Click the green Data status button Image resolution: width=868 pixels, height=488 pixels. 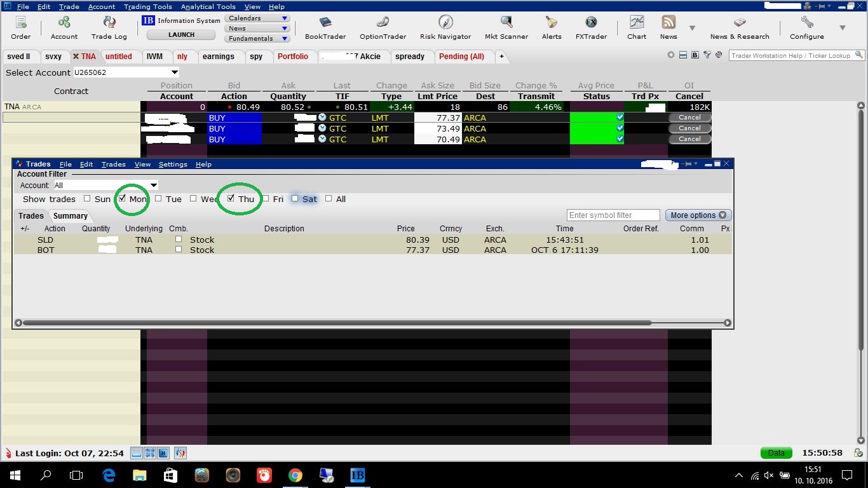[x=776, y=453]
